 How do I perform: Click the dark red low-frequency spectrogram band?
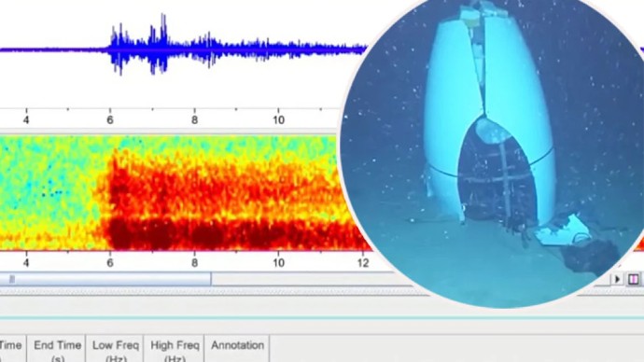[x=230, y=235]
